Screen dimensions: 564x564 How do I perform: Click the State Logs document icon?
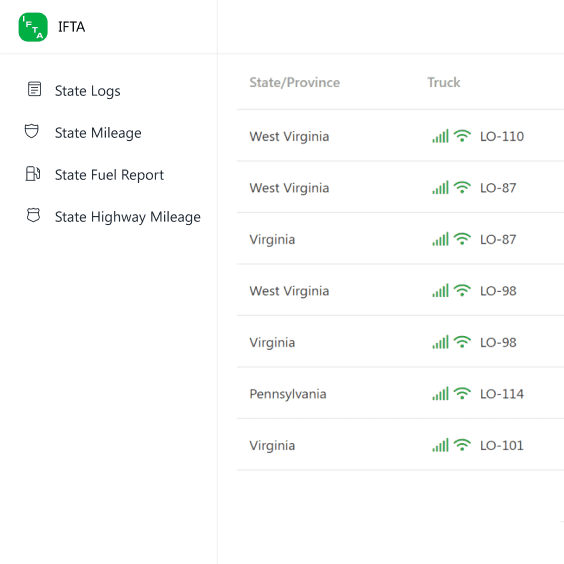(x=35, y=89)
